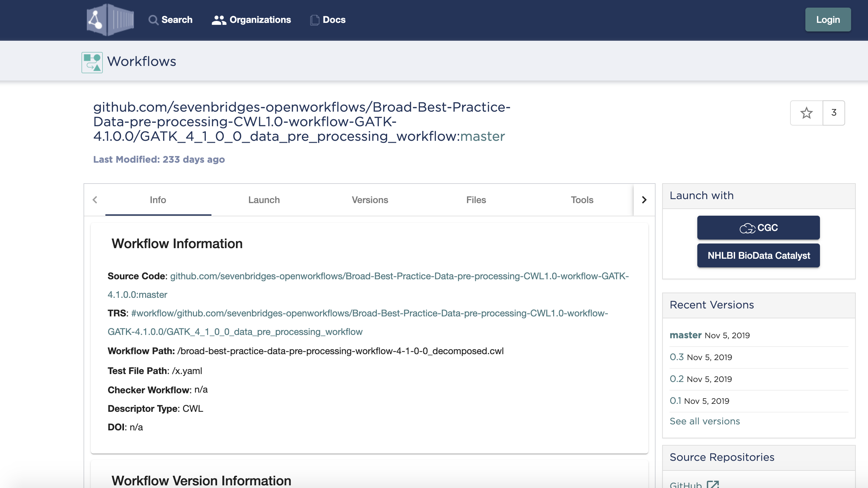Viewport: 868px width, 488px height.
Task: Click the Docs page icon
Action: [x=315, y=20]
